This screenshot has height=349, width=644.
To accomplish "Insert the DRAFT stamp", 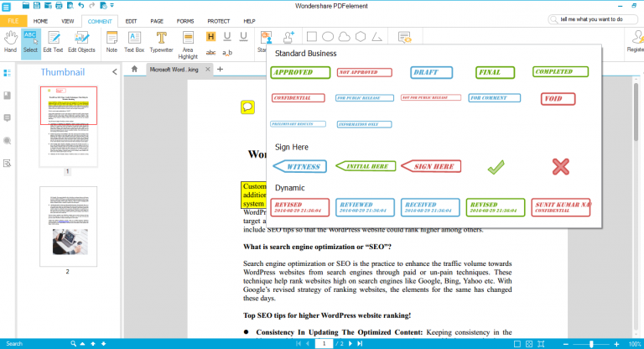I will pyautogui.click(x=431, y=72).
